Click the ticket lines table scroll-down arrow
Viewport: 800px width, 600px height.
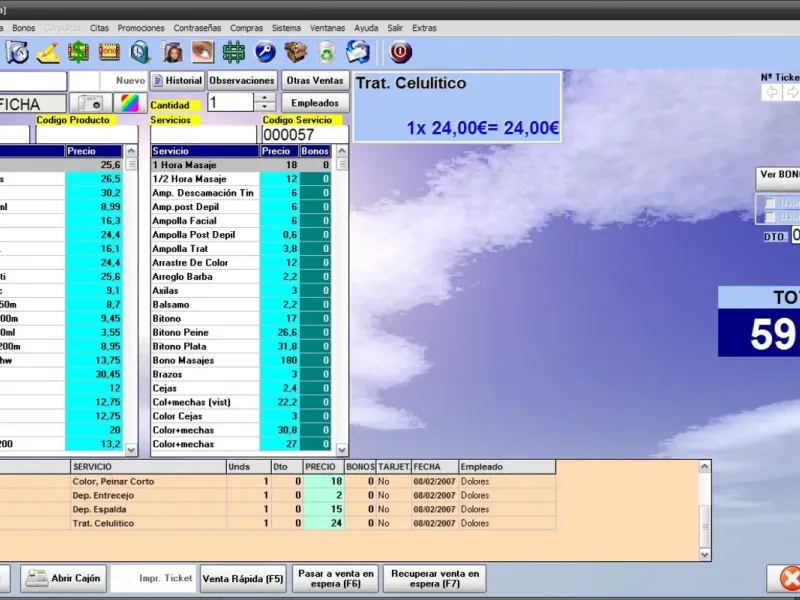point(705,554)
